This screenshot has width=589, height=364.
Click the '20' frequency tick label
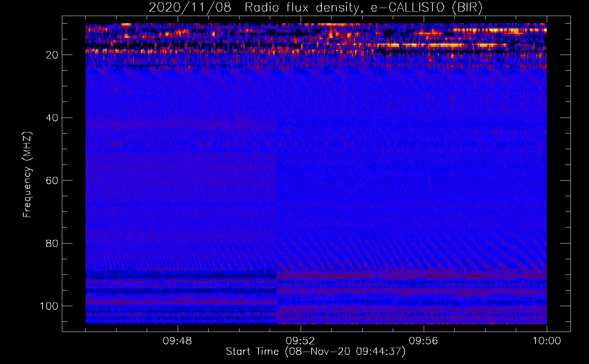click(52, 55)
